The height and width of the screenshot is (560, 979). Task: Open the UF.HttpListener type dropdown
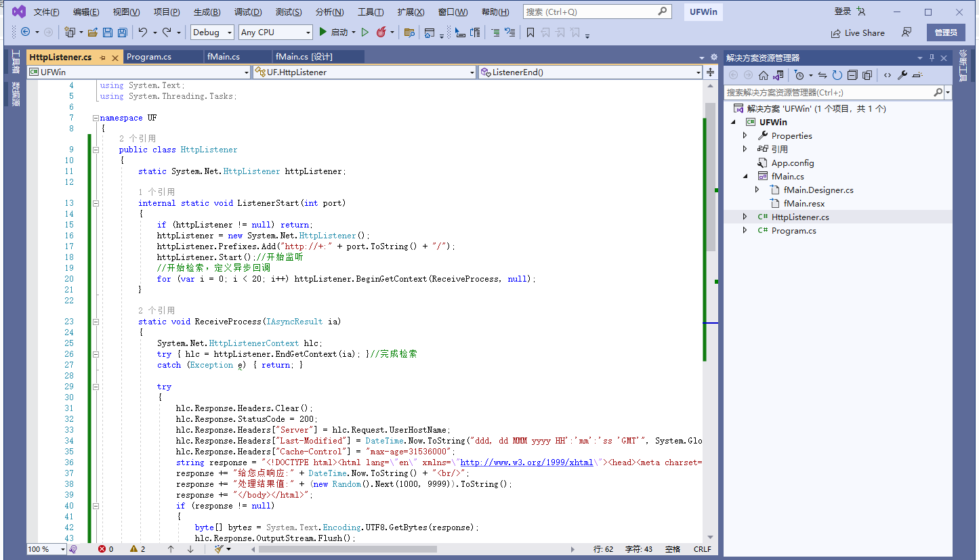point(364,72)
